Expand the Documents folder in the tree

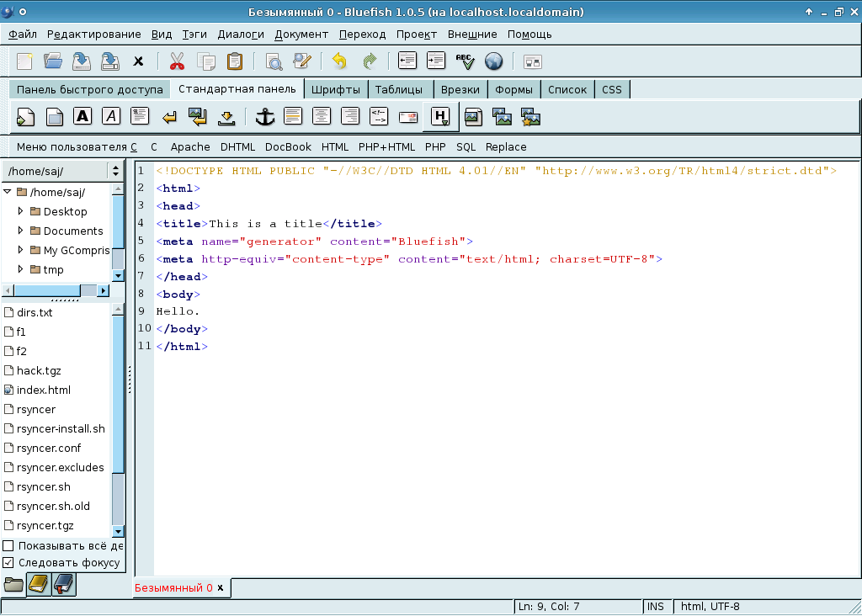(x=19, y=231)
